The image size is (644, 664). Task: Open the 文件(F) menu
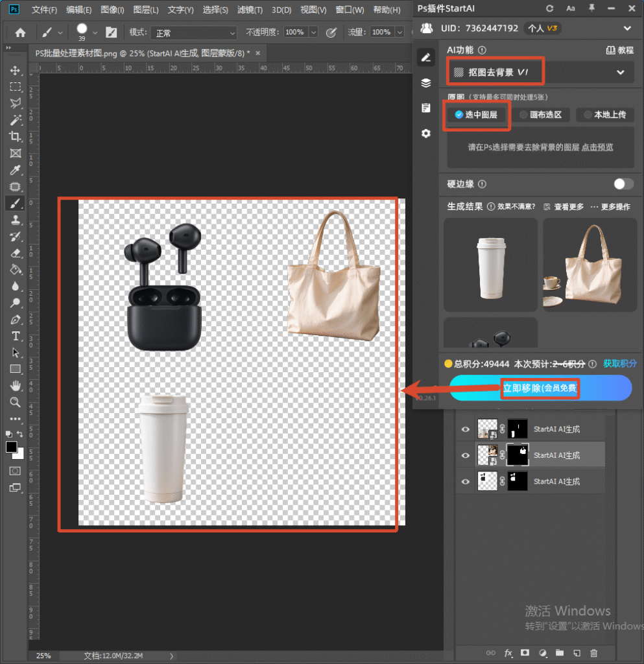point(44,10)
